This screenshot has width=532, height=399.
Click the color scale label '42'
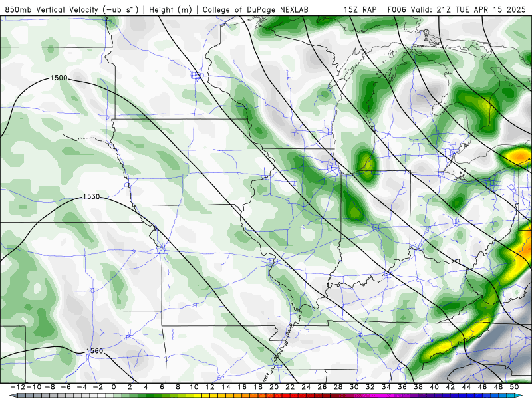(x=450, y=387)
